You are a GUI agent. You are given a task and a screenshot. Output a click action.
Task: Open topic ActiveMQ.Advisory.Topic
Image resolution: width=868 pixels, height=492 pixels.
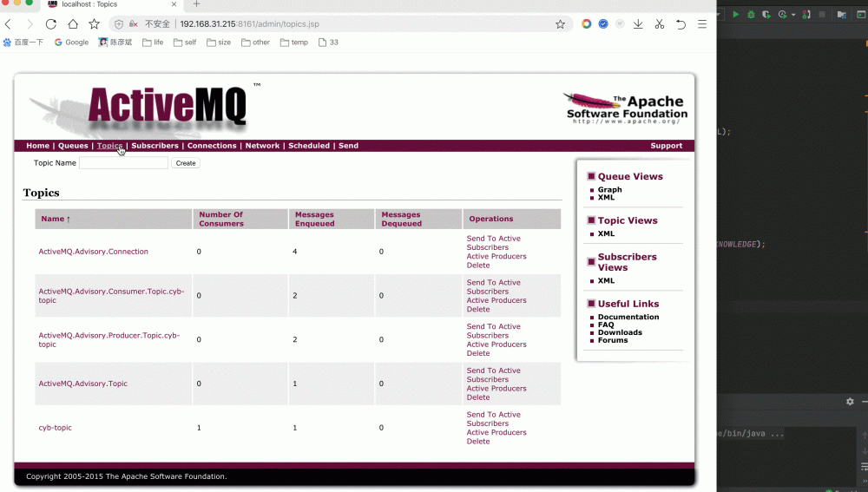coord(83,384)
